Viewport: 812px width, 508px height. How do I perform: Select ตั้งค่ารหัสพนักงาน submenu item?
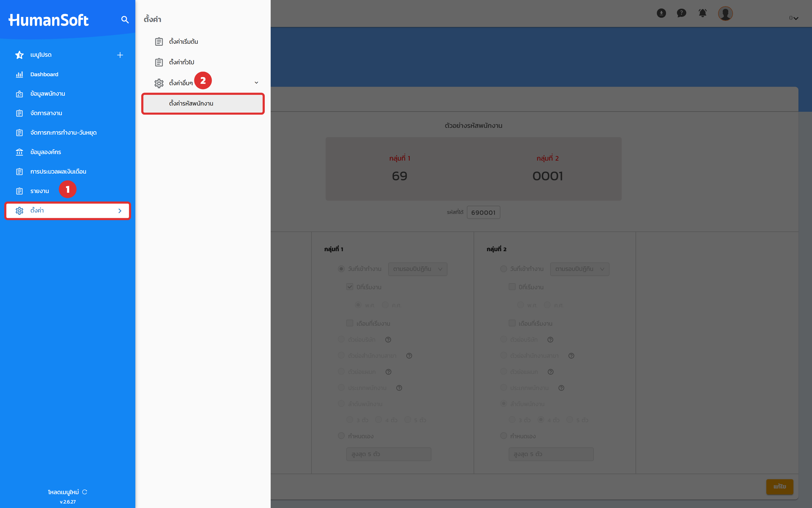tap(203, 104)
